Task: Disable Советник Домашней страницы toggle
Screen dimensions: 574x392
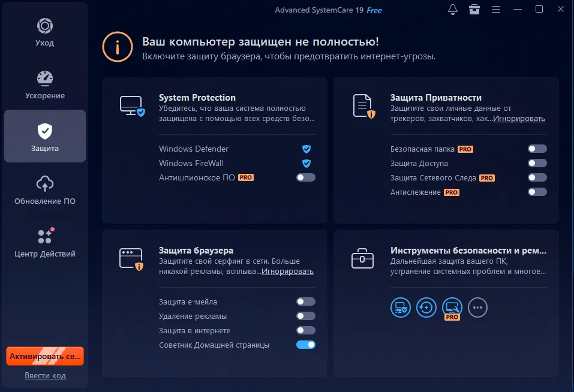Action: click(306, 345)
